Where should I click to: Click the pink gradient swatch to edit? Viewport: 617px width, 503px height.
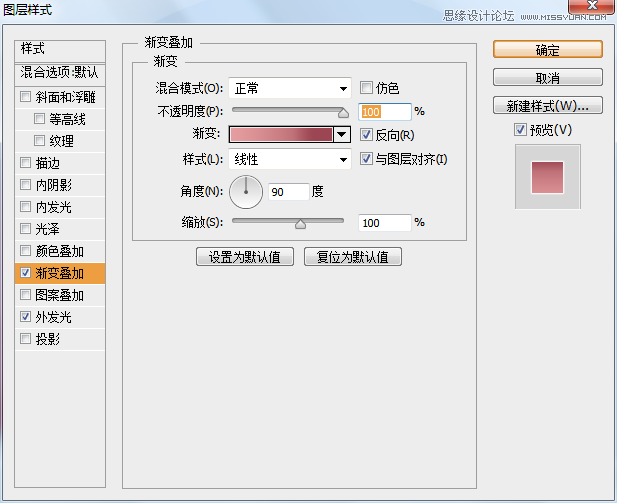coord(281,135)
